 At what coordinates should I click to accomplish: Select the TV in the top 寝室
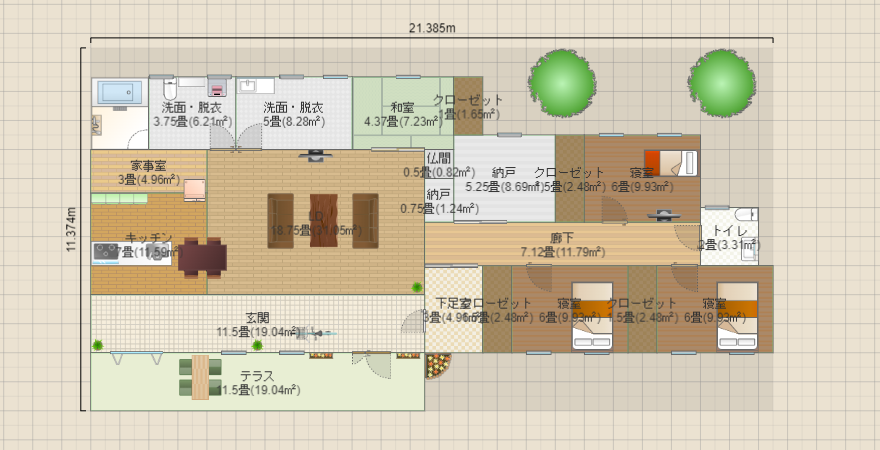[x=663, y=215]
